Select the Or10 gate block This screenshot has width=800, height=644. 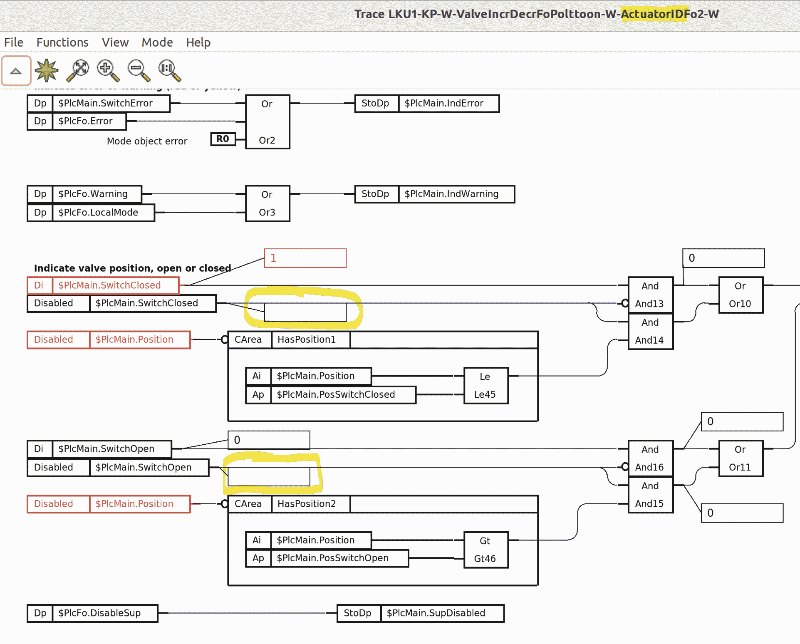741,295
